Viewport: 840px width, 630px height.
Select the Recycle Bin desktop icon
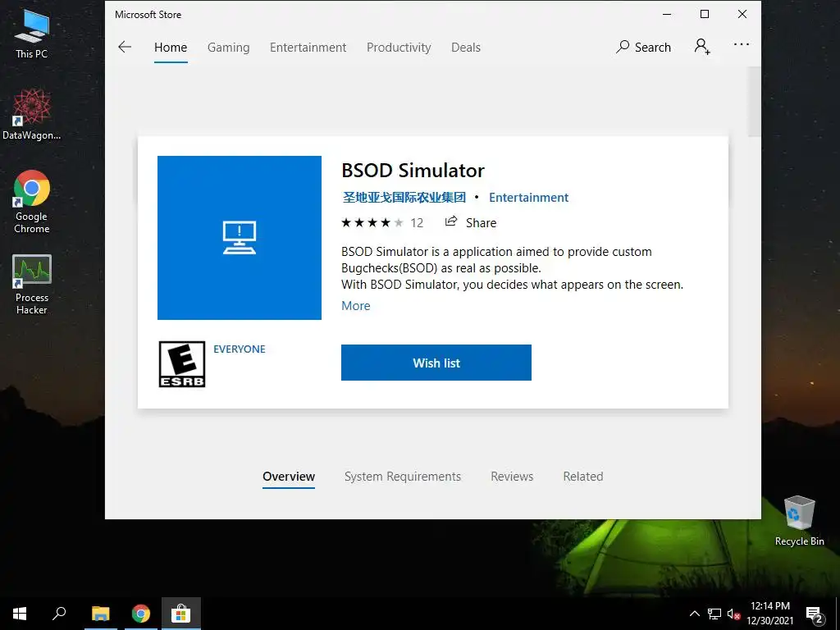coord(799,521)
